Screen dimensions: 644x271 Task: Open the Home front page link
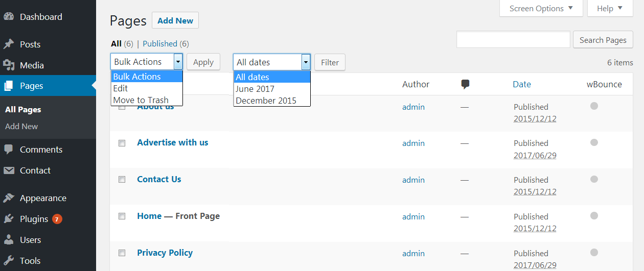(149, 216)
